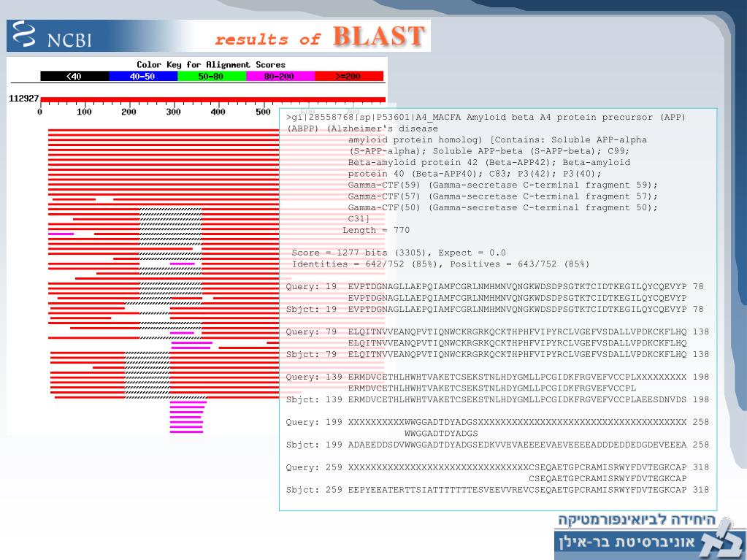Click the 'Positives = 643/752 (85%)' text
747x560 pixels.
(520, 264)
